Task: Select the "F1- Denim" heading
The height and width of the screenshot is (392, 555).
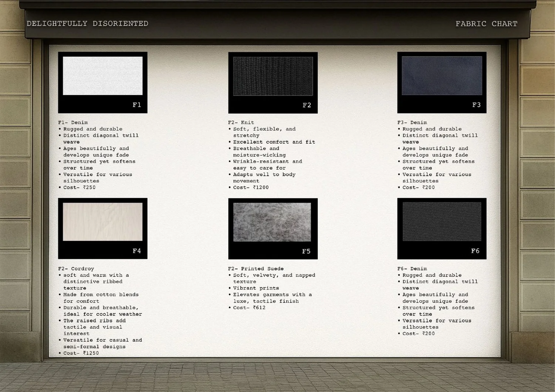Action: point(73,122)
